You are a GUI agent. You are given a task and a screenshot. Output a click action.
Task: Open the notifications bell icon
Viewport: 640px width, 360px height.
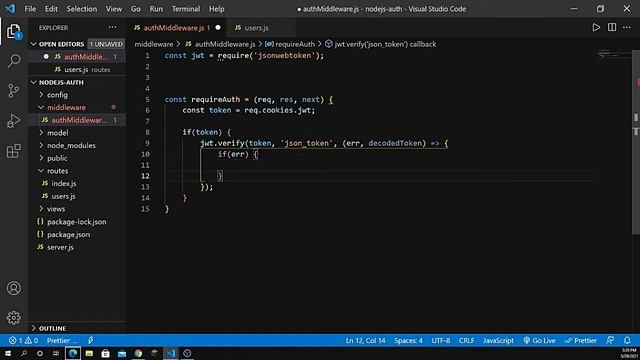627,340
